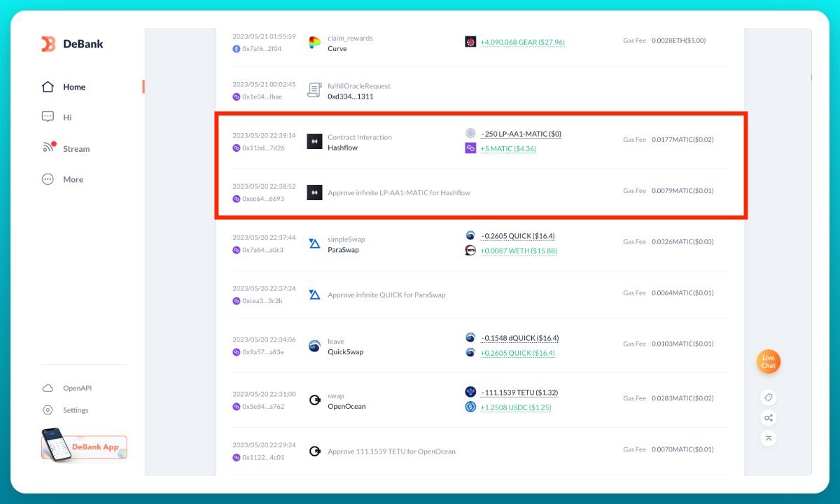Click the TETU token icon
This screenshot has width=840, height=504.
pyautogui.click(x=470, y=392)
